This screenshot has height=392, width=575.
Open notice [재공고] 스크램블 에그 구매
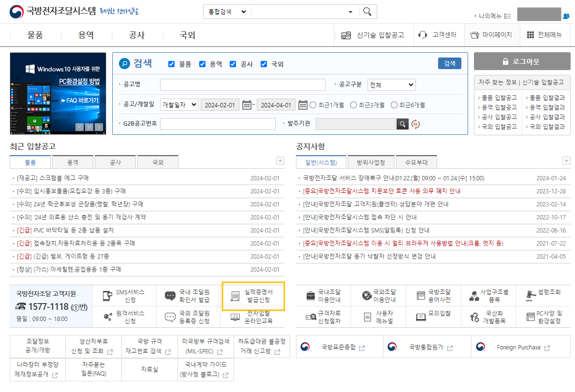tap(53, 178)
